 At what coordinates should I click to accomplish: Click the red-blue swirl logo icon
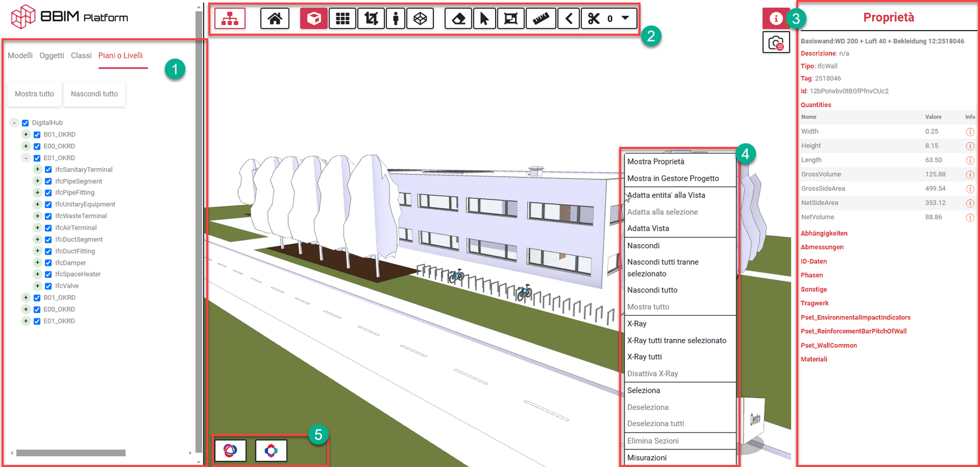[230, 451]
